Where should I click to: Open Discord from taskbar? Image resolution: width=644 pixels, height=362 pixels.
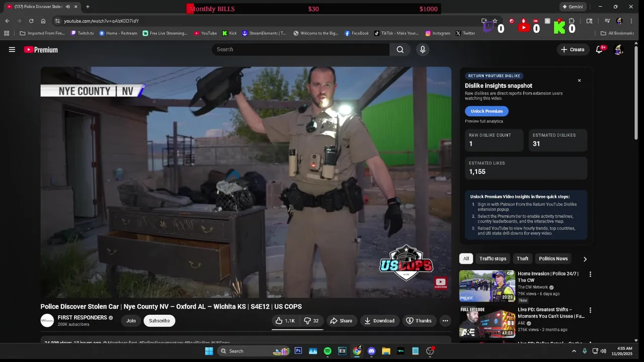(x=371, y=351)
